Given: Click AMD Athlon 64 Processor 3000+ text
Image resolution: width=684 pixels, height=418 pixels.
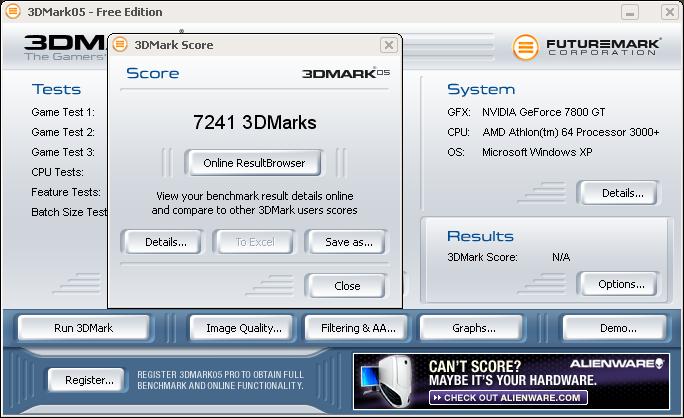Looking at the screenshot, I should 571,132.
